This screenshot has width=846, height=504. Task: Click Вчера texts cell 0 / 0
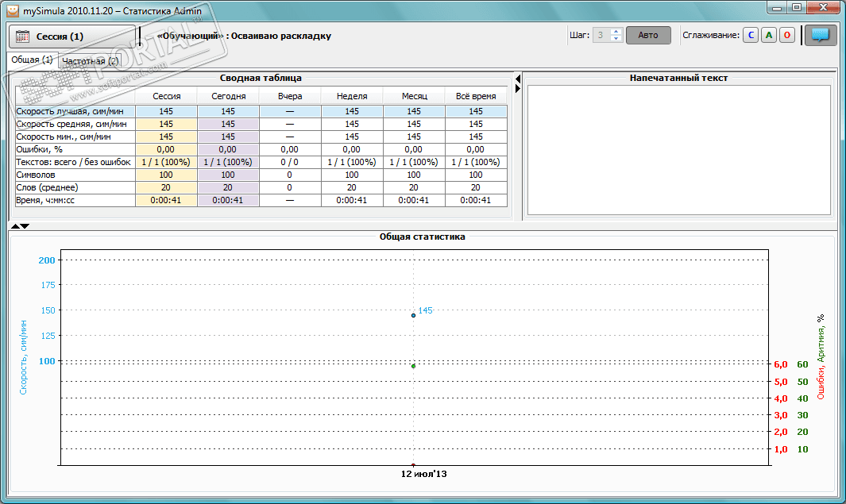click(290, 162)
